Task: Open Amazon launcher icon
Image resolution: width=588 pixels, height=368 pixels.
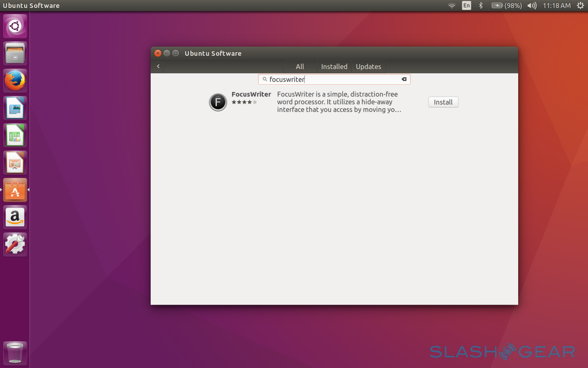Action: point(15,217)
